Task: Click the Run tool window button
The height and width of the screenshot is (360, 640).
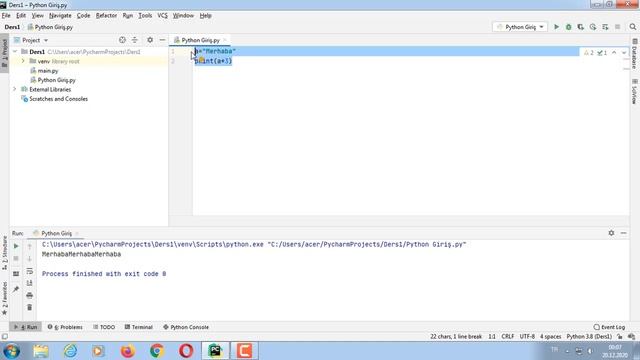Action: (26, 327)
